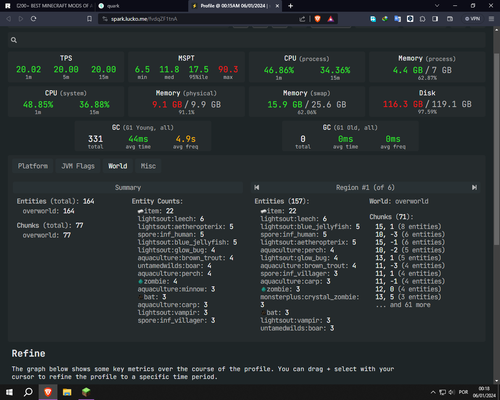500x400 pixels.
Task: Open a new browser tab
Action: click(x=290, y=6)
